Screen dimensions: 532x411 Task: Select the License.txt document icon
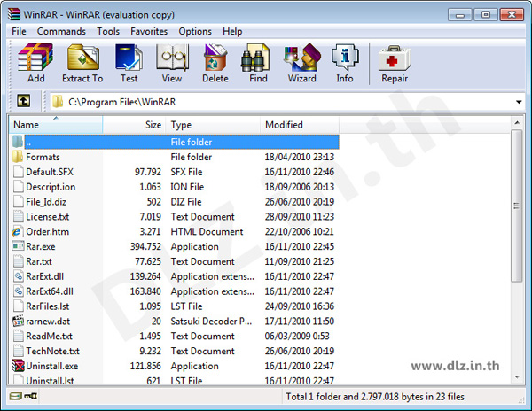pos(18,216)
